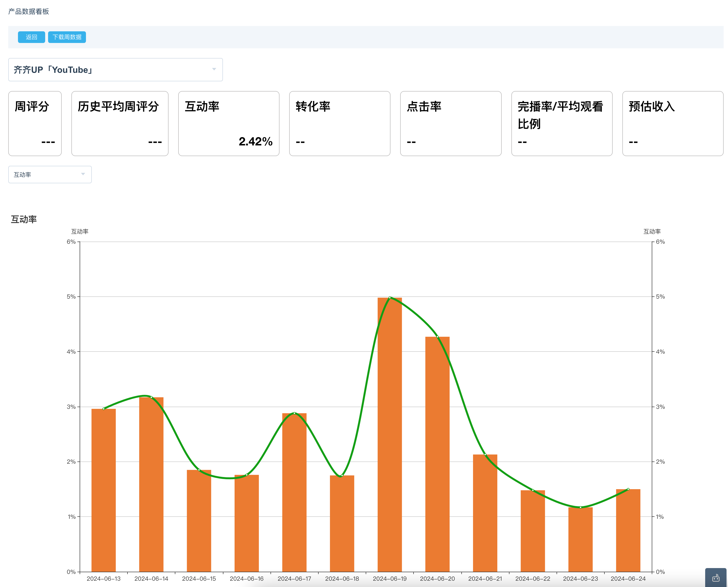The width and height of the screenshot is (728, 587).
Task: Select the 互动率 2.42% card
Action: (x=229, y=123)
